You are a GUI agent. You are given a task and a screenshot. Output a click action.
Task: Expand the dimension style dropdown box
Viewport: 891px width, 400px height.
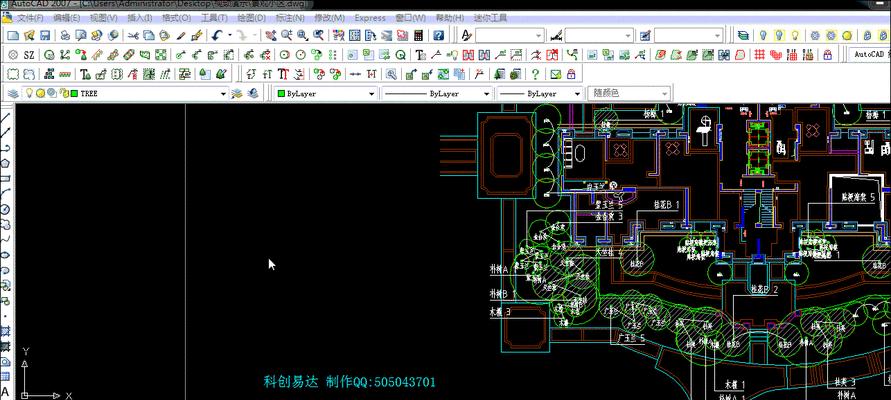628,36
